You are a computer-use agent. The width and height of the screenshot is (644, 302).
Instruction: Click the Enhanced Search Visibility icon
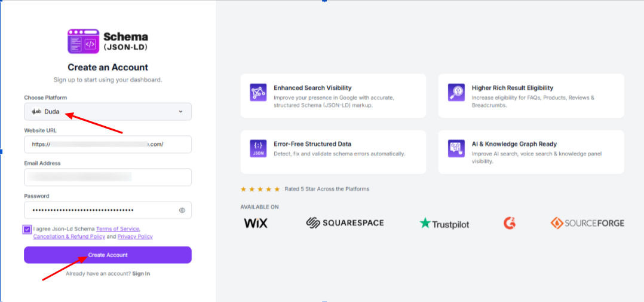258,92
